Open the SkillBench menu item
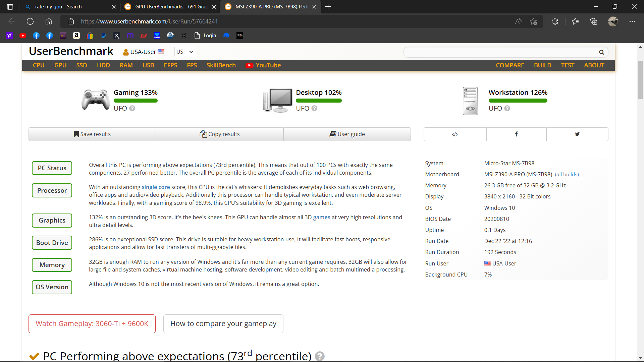This screenshot has height=362, width=644. [x=221, y=65]
